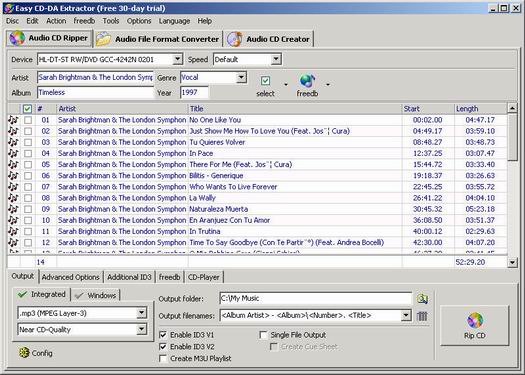Image resolution: width=525 pixels, height=375 pixels.
Task: Click music note icon of track 09
Action: click(13, 209)
